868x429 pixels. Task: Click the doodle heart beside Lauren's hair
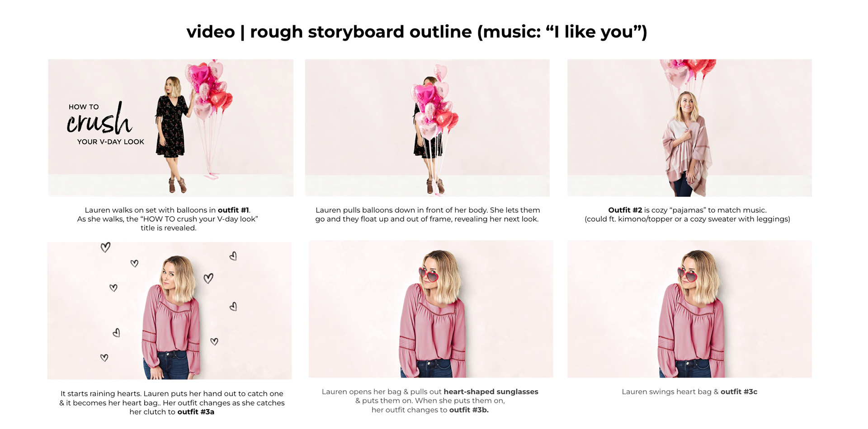point(208,278)
